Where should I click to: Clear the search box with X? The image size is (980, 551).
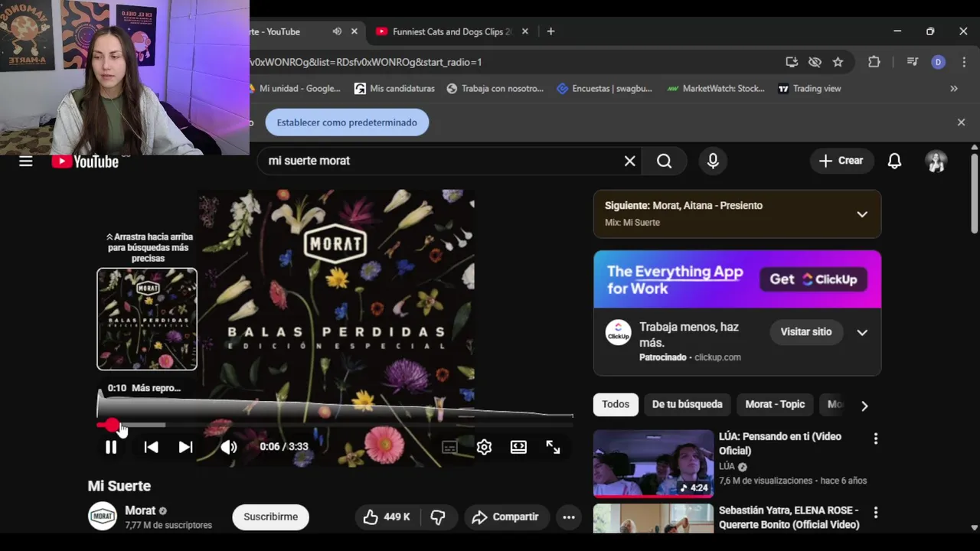[x=629, y=161]
